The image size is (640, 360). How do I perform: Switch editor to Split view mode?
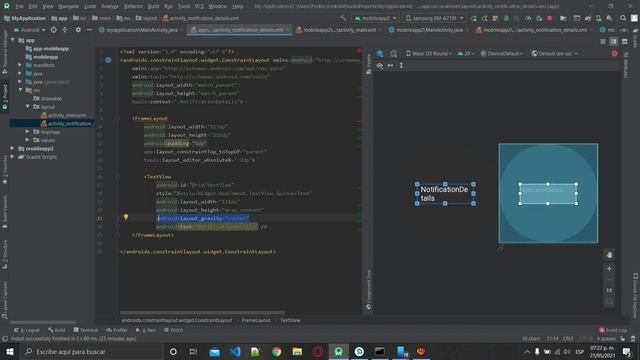613,42
